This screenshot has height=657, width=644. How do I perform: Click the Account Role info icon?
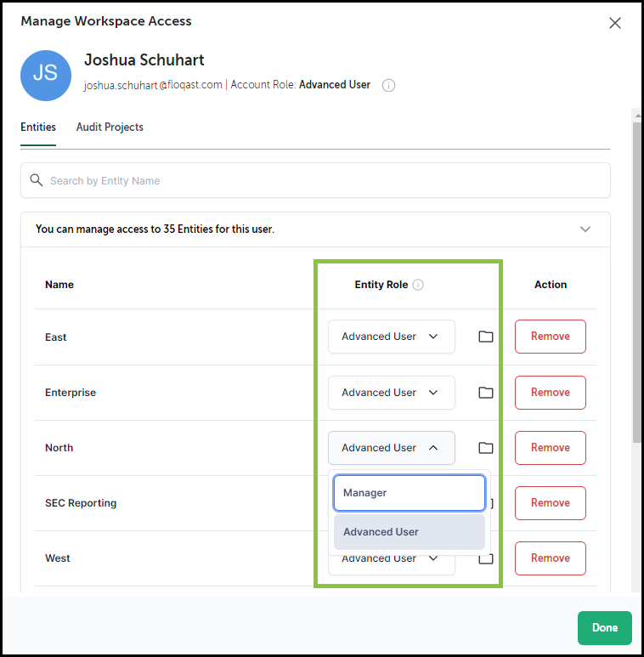tap(388, 86)
